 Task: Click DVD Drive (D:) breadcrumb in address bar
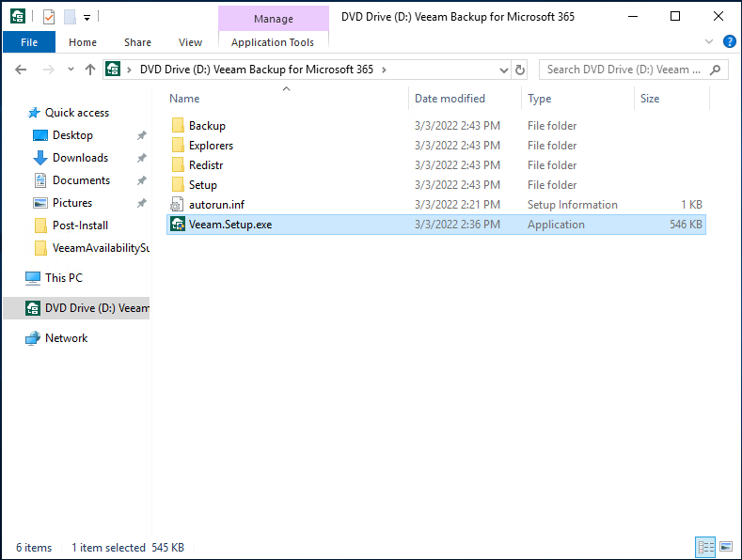point(257,70)
